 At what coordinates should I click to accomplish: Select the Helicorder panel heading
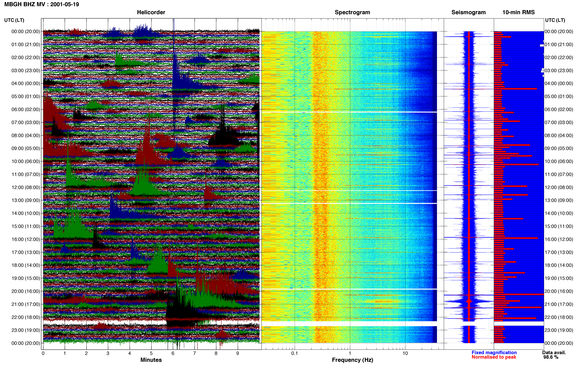click(x=151, y=12)
